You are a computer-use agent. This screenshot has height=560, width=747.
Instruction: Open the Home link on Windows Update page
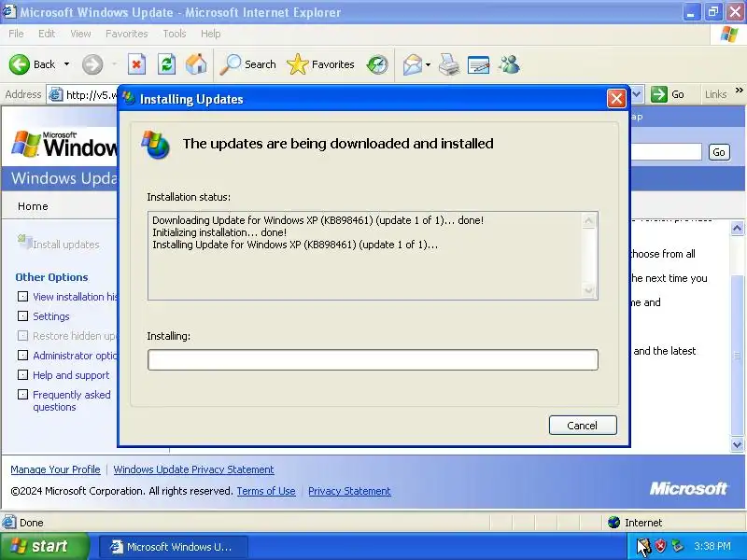point(33,206)
